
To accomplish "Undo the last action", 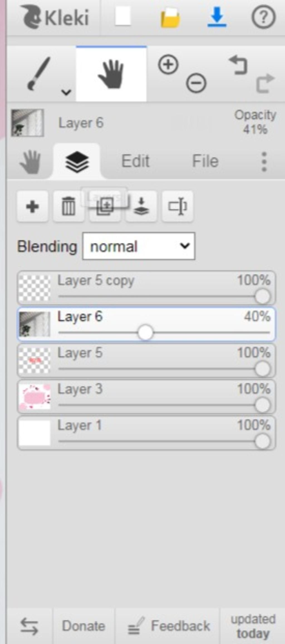I will pyautogui.click(x=238, y=65).
